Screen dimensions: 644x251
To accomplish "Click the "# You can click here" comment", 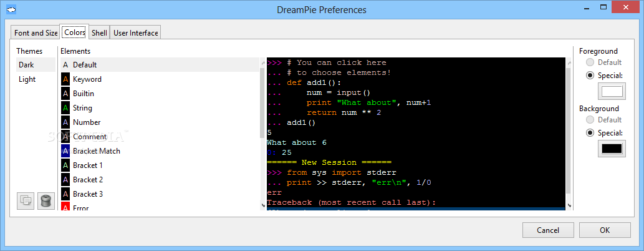I will 337,62.
